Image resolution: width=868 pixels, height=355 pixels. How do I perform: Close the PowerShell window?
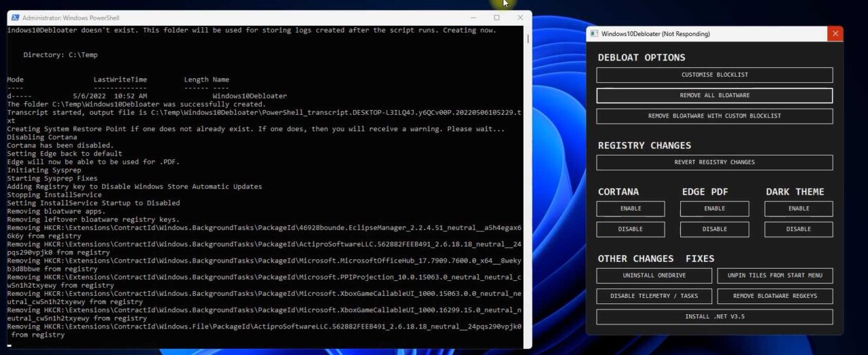(x=520, y=18)
